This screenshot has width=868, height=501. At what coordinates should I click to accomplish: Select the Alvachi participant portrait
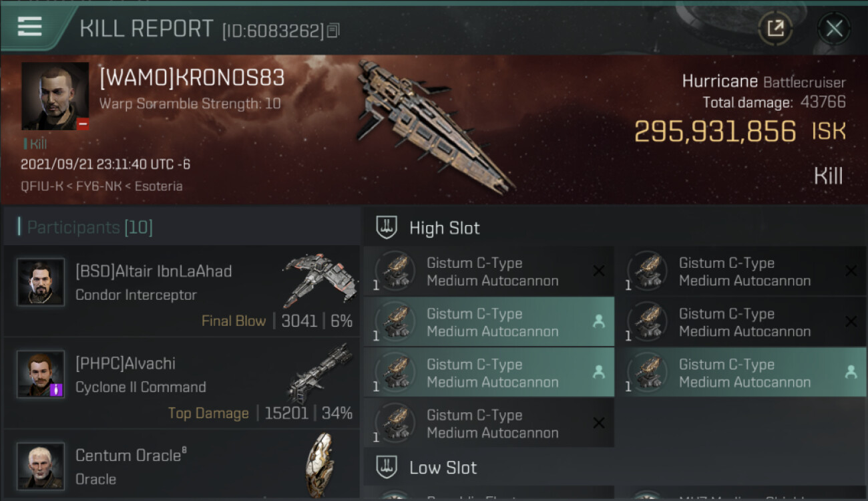41,374
